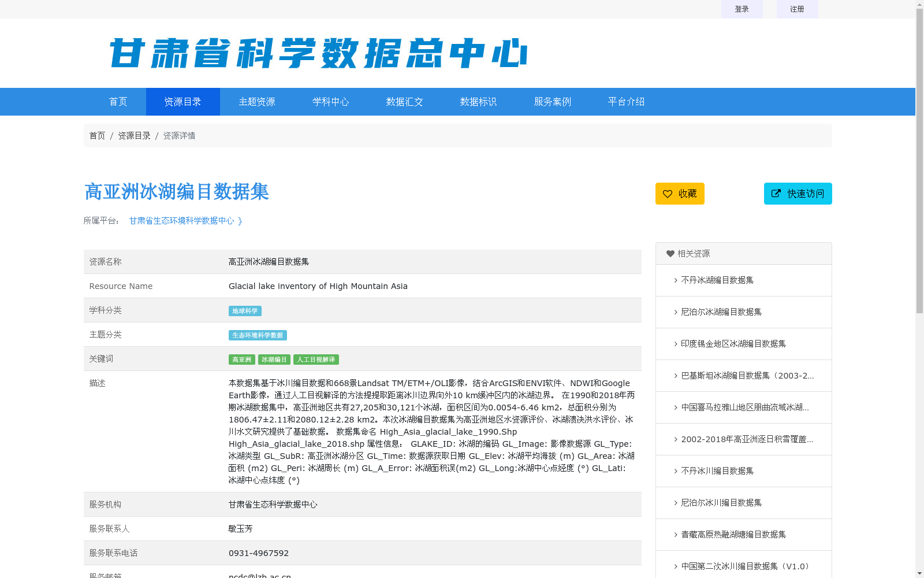
Task: Click the English name Glacial lake inventory of High Mountain Asia
Action: [x=318, y=286]
